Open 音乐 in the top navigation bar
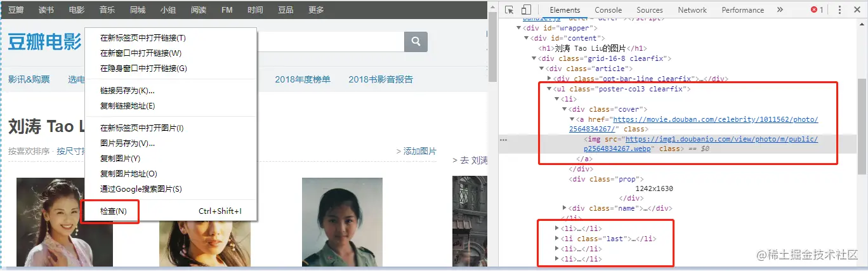Image resolution: width=868 pixels, height=271 pixels. (107, 10)
